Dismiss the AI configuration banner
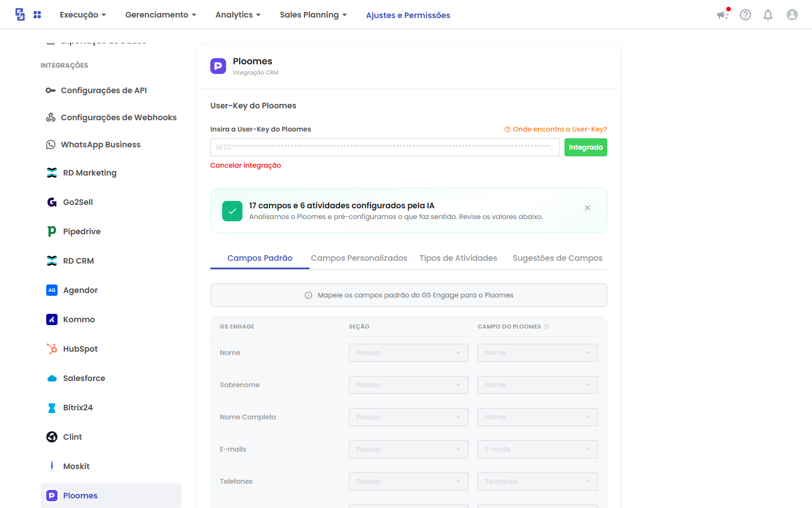Screen dimensions: 812x508 (588, 208)
